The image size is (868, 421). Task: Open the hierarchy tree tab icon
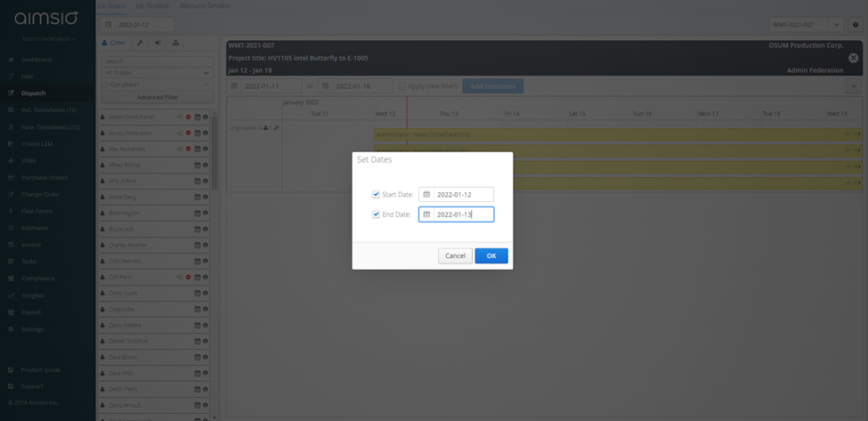coord(175,43)
